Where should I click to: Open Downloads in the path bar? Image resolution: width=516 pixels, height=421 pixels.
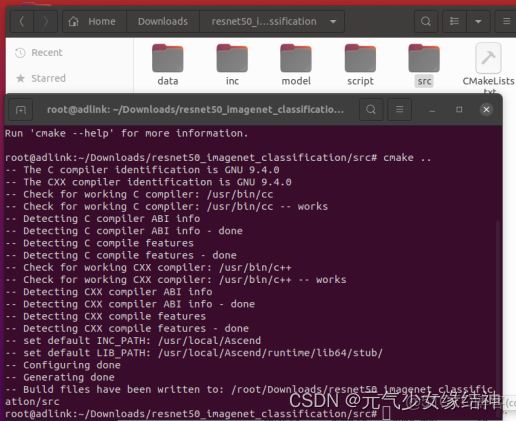click(163, 22)
